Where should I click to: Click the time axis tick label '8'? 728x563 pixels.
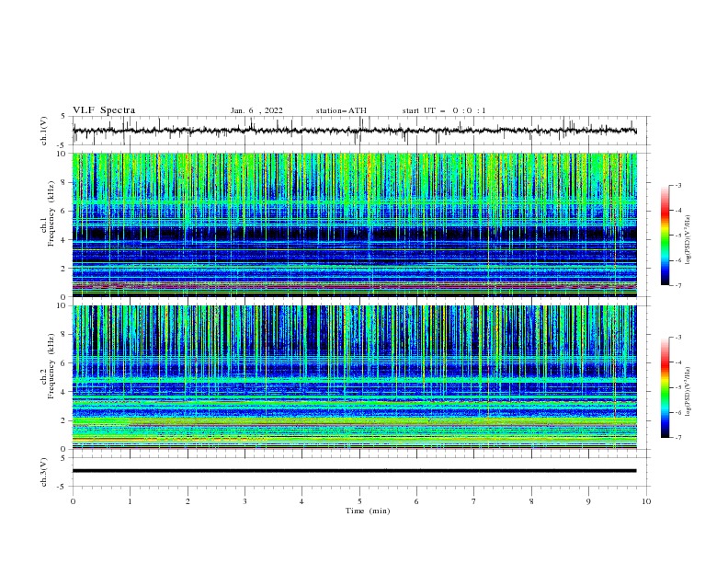click(531, 501)
